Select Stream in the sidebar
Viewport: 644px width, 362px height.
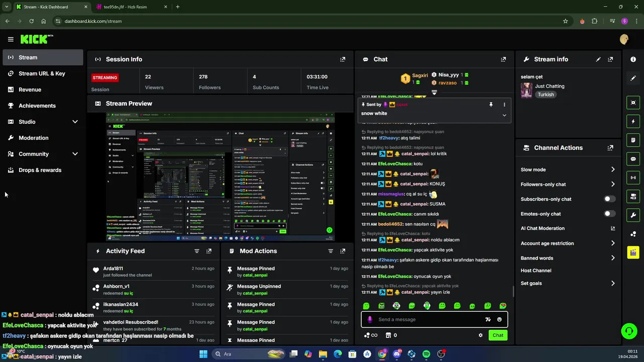point(43,57)
